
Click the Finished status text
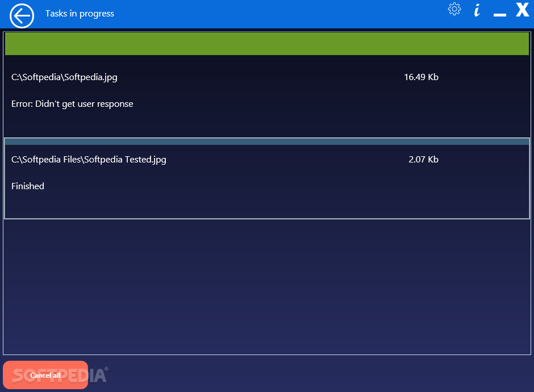click(x=28, y=186)
